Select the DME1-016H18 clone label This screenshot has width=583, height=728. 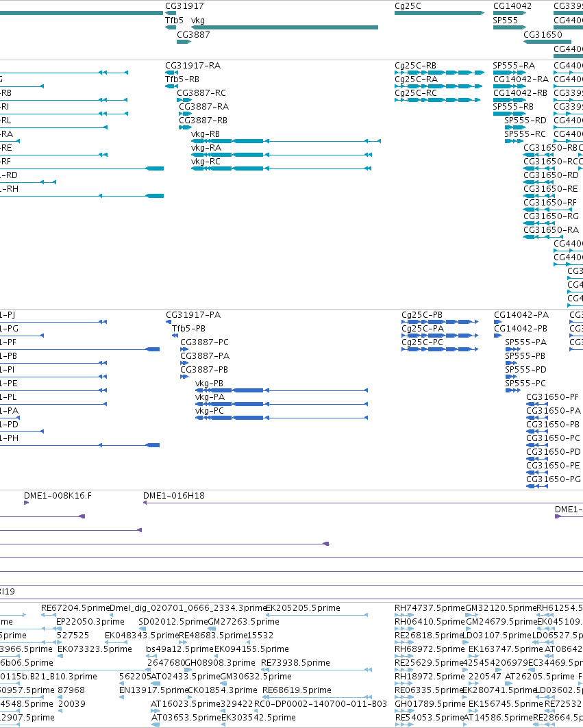pos(174,496)
